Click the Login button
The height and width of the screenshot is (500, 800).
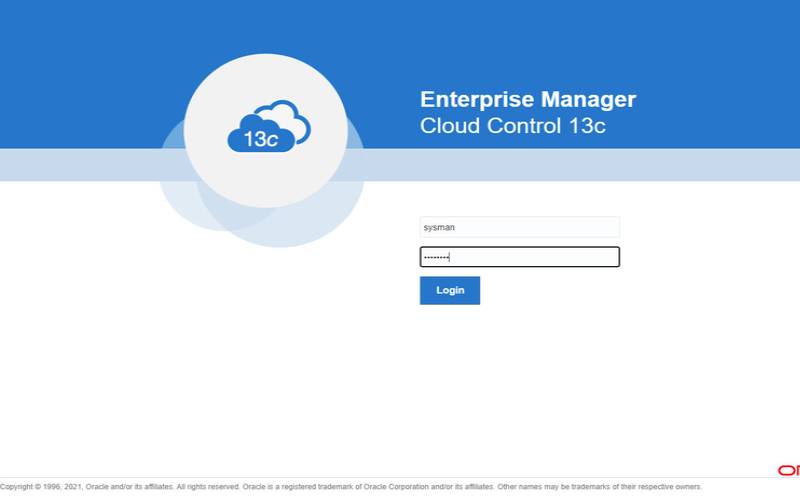449,290
